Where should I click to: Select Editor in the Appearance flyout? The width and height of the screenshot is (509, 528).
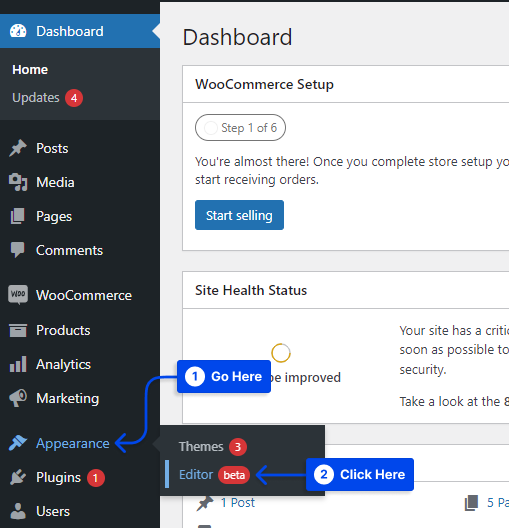click(x=196, y=475)
